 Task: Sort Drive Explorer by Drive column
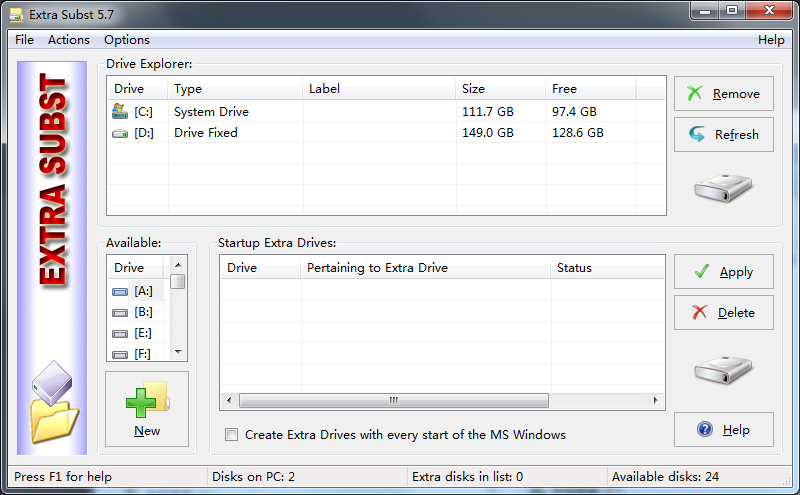pyautogui.click(x=137, y=89)
